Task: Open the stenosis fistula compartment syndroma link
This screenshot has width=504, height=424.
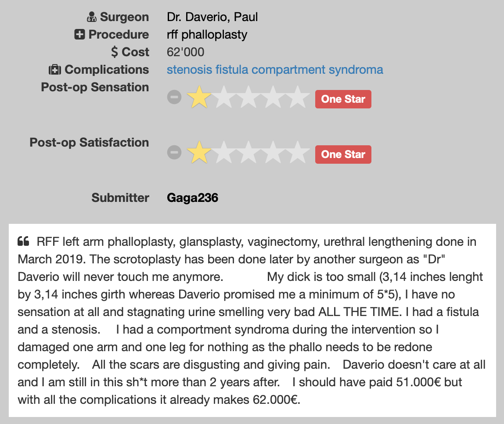Action: [x=275, y=70]
